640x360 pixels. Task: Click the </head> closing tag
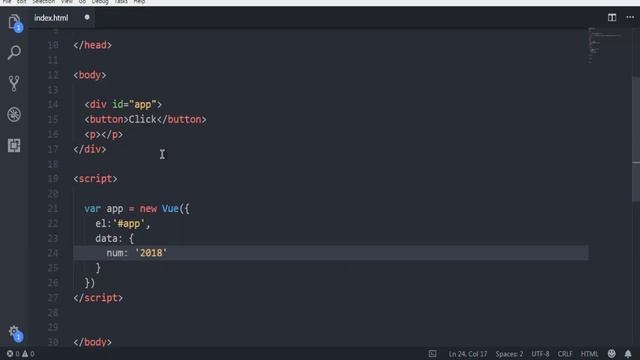pos(93,45)
